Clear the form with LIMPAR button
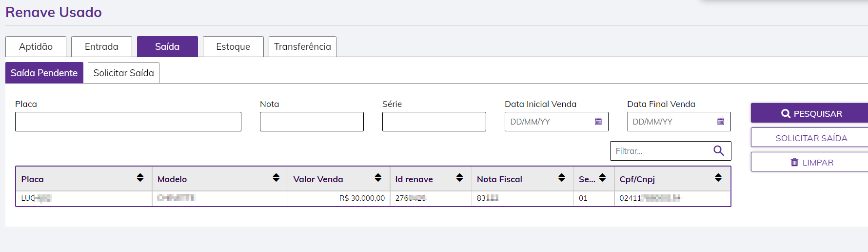This screenshot has height=252, width=868. click(812, 163)
